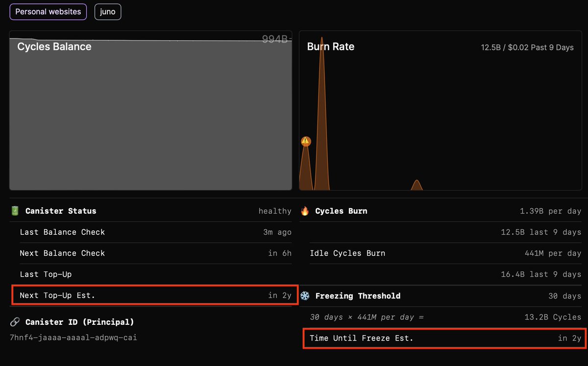Select the flame icon next to Cycles Burn
This screenshot has height=366, width=588.
(304, 211)
